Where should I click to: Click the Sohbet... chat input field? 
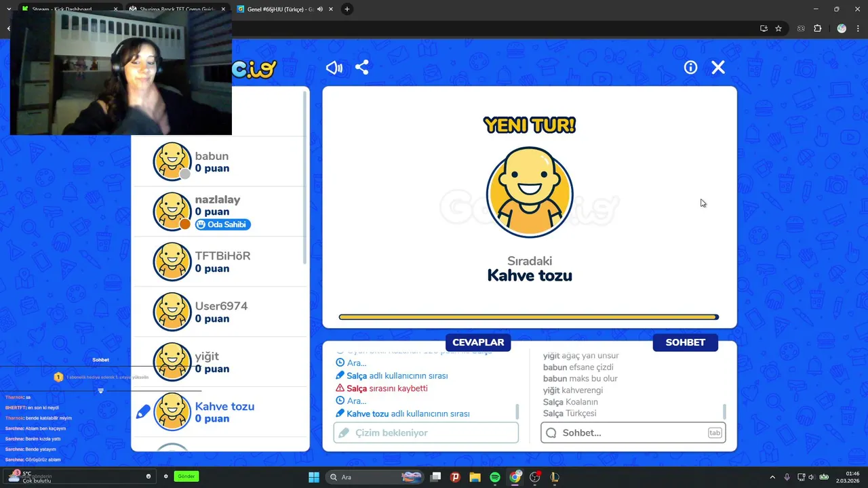[633, 432]
